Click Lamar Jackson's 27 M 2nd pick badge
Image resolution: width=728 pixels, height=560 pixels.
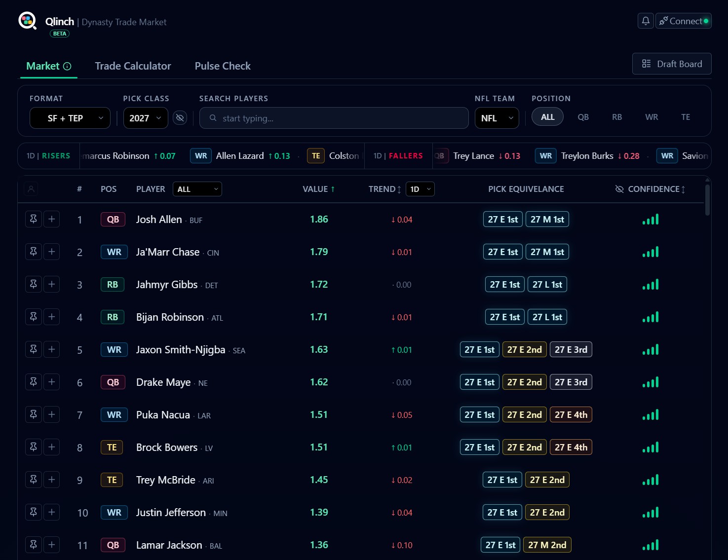[x=547, y=545]
